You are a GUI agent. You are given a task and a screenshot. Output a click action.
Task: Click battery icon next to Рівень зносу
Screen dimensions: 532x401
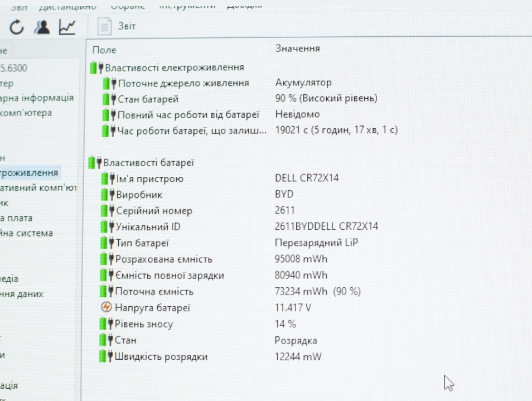tap(105, 324)
